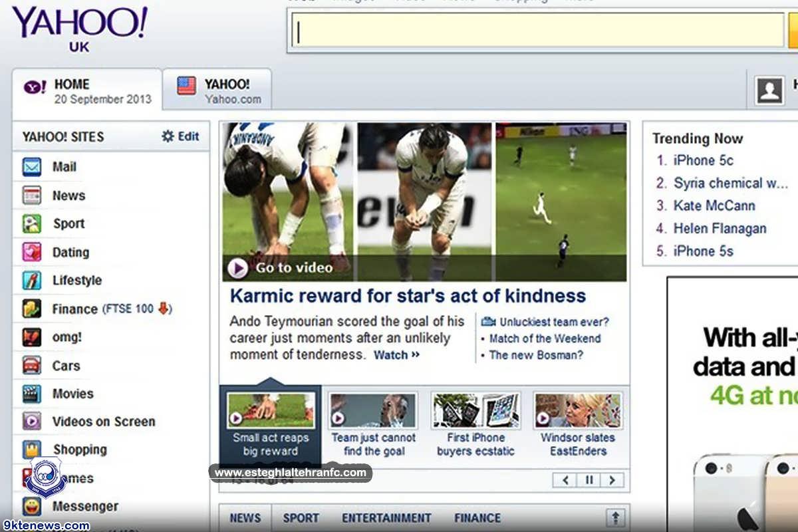The image size is (798, 532).
Task: Open the FINANCE section tab
Action: point(477,518)
